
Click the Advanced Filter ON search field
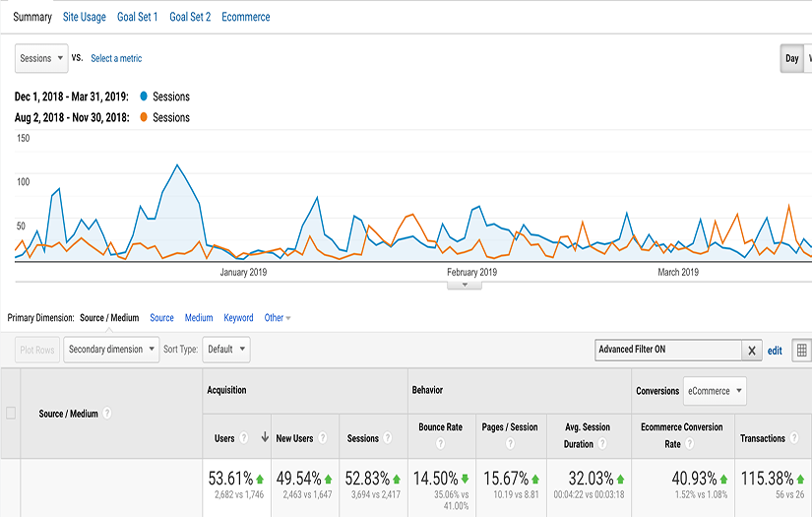[x=667, y=350]
